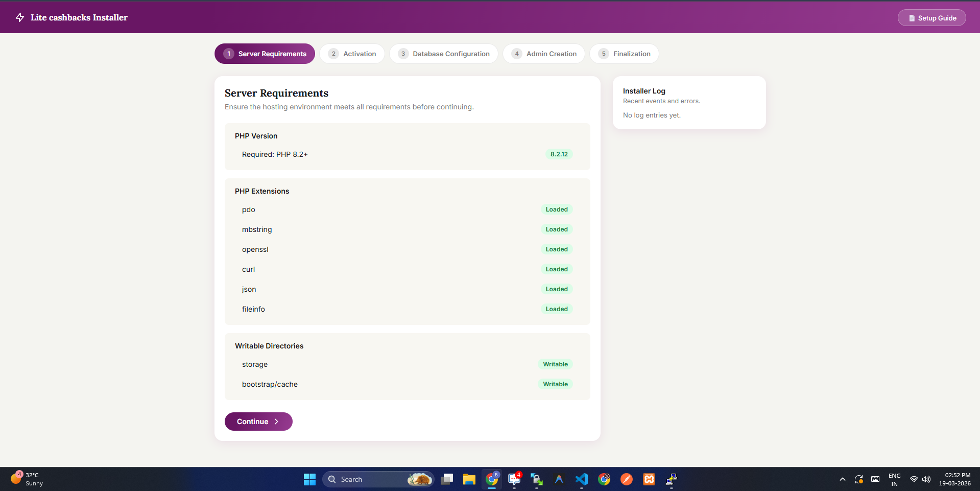Go to the Activation step tab

[352, 54]
